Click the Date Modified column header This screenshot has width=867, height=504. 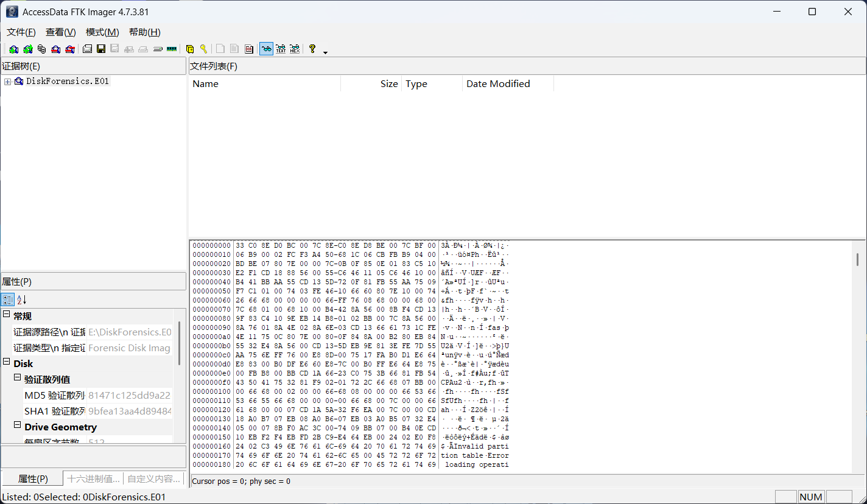pyautogui.click(x=497, y=84)
